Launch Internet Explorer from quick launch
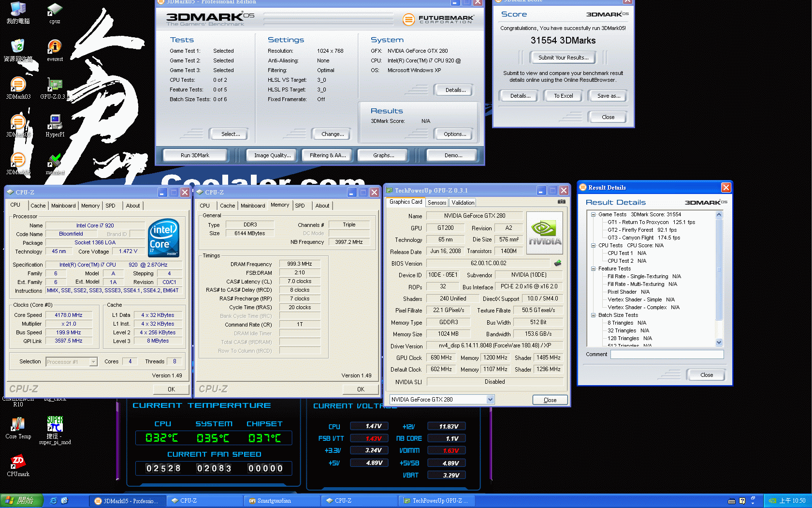Viewport: 812px width, 508px height. pyautogui.click(x=54, y=501)
